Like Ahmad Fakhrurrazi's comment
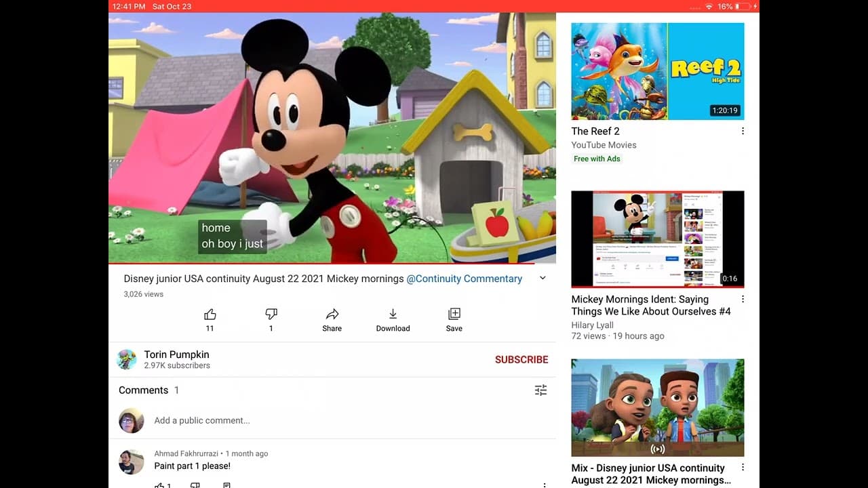This screenshot has width=868, height=488. click(x=159, y=485)
